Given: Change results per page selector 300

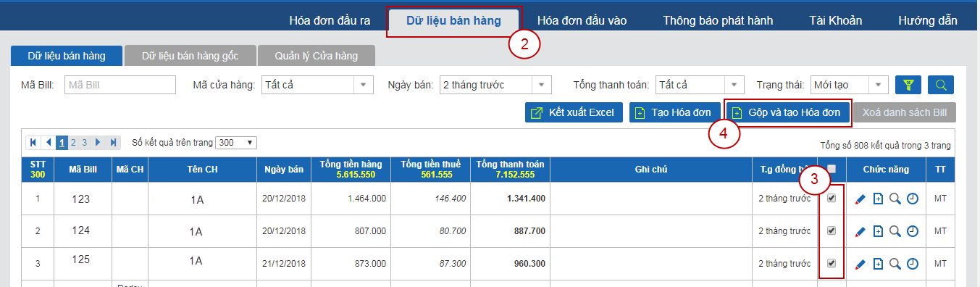Looking at the screenshot, I should coord(236,142).
